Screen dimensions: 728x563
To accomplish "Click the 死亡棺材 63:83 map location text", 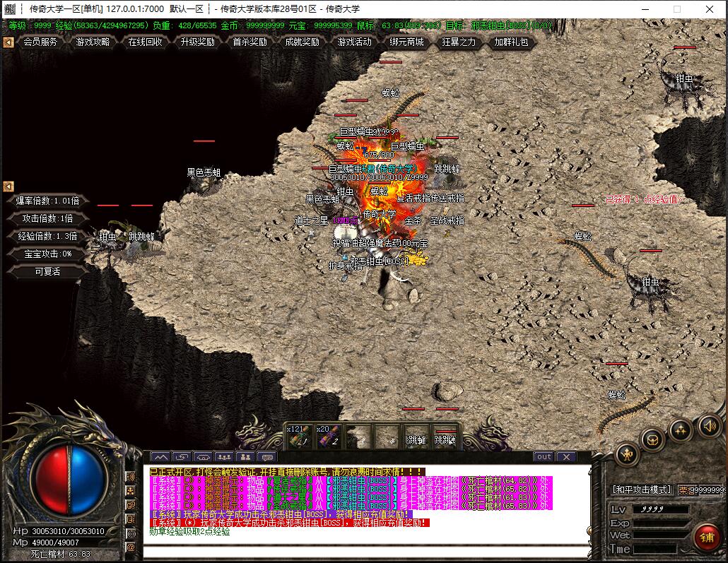I will click(60, 554).
